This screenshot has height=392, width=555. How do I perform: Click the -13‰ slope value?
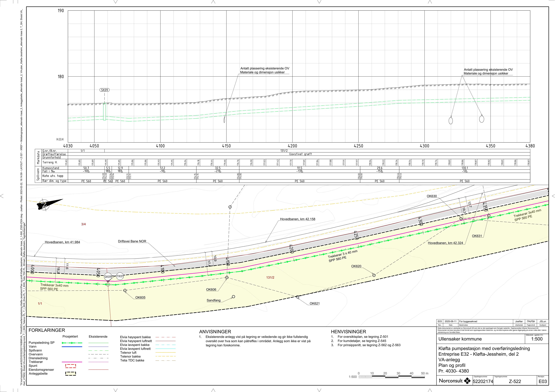point(300,171)
